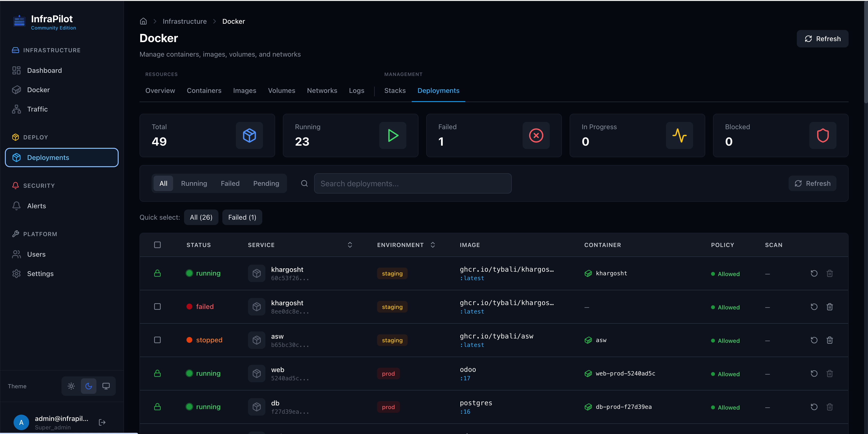Screen dimensions: 868x434
Task: Click redeploy icon for running khargosht row
Action: 814,273
